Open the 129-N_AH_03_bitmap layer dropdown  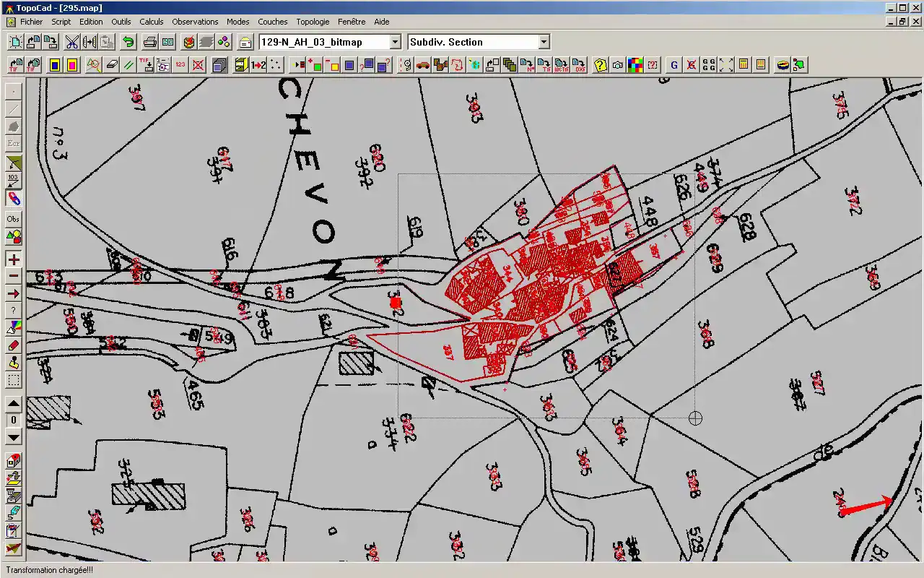coord(395,42)
